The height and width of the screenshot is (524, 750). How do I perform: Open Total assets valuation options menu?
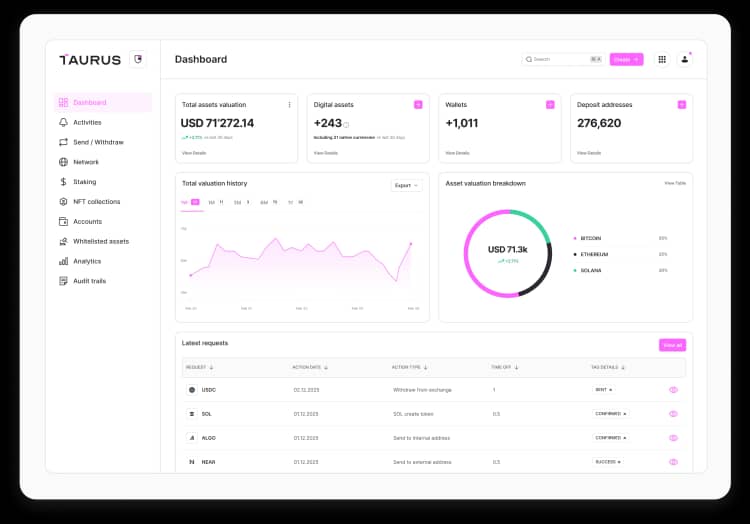tap(289, 105)
